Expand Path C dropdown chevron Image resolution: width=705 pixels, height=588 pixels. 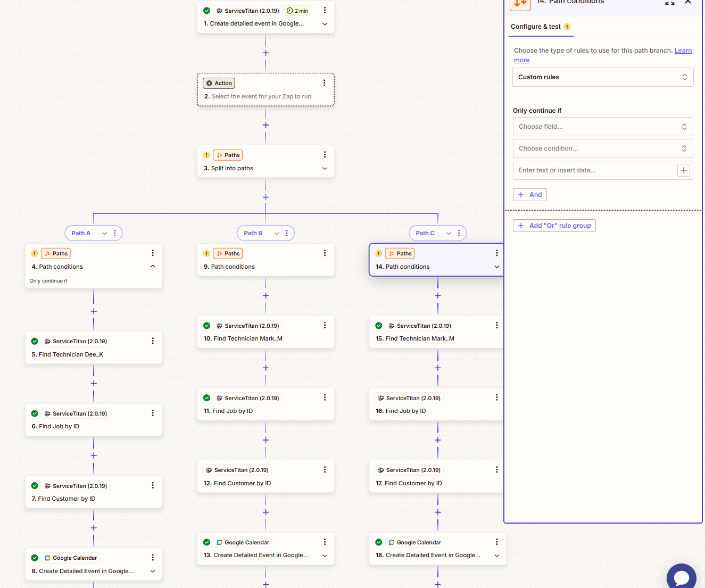click(449, 233)
